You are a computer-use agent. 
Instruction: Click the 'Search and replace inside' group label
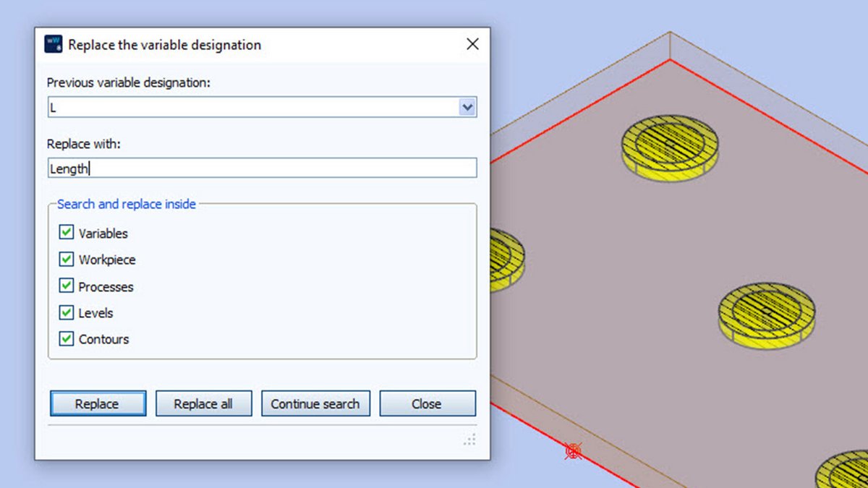point(127,205)
